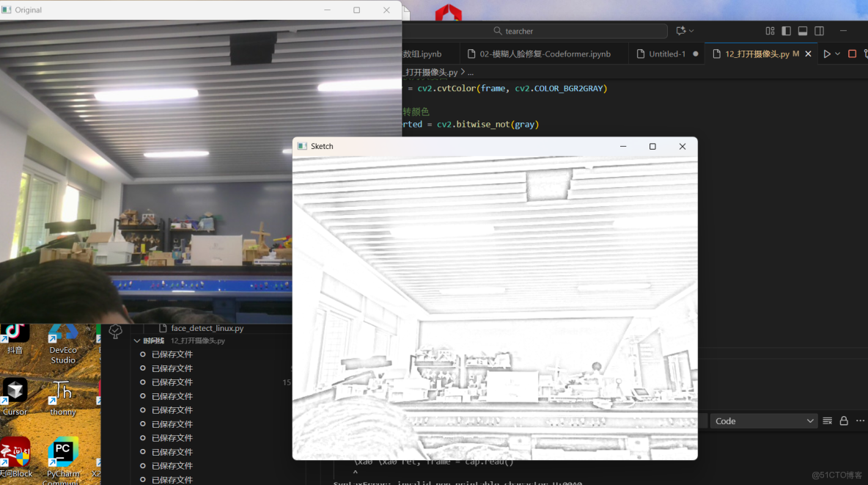
Task: Open 抖音 desktop shortcut
Action: pyautogui.click(x=15, y=339)
